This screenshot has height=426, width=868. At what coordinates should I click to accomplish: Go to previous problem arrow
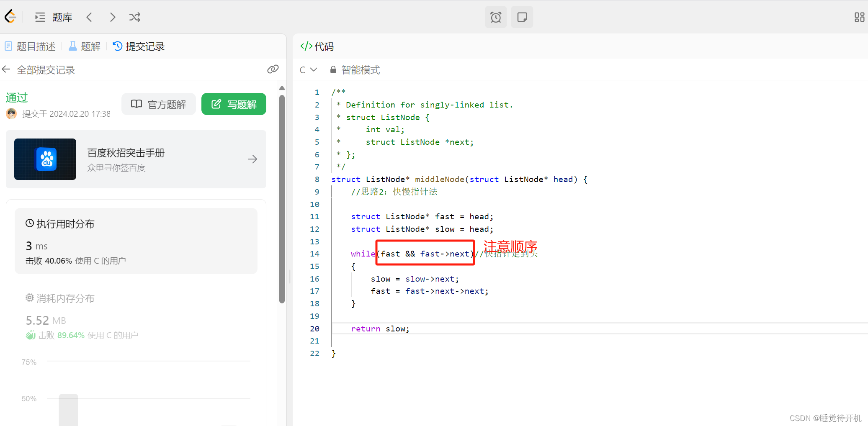coord(89,17)
